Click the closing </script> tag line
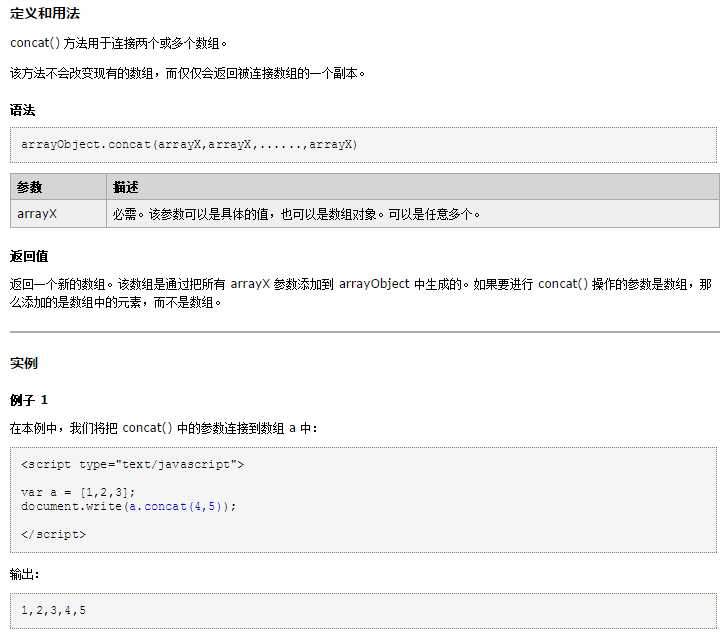728x636 pixels. 53,534
